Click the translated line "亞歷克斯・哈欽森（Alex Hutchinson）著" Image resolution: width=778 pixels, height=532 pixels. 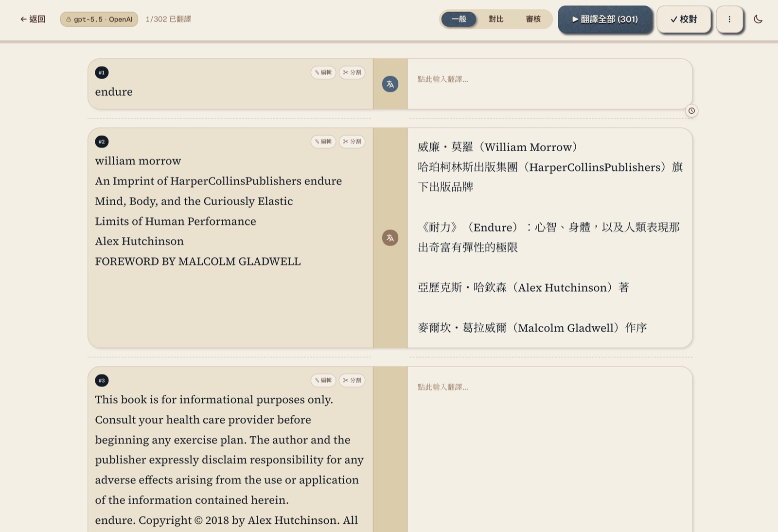tap(524, 287)
